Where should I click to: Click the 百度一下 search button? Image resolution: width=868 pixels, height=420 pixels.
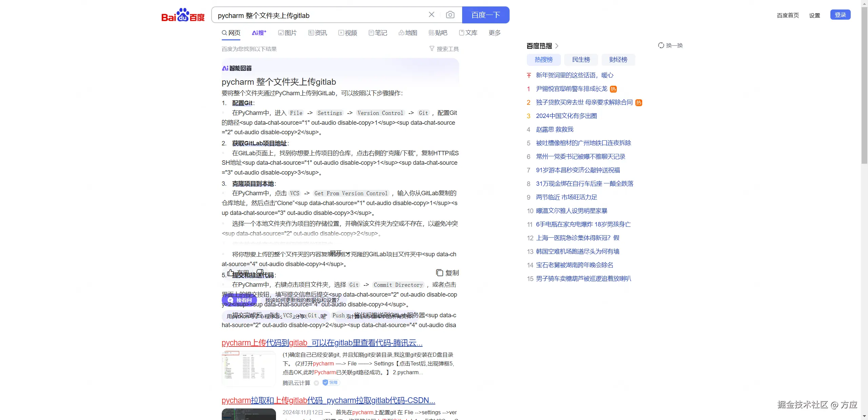coord(485,15)
